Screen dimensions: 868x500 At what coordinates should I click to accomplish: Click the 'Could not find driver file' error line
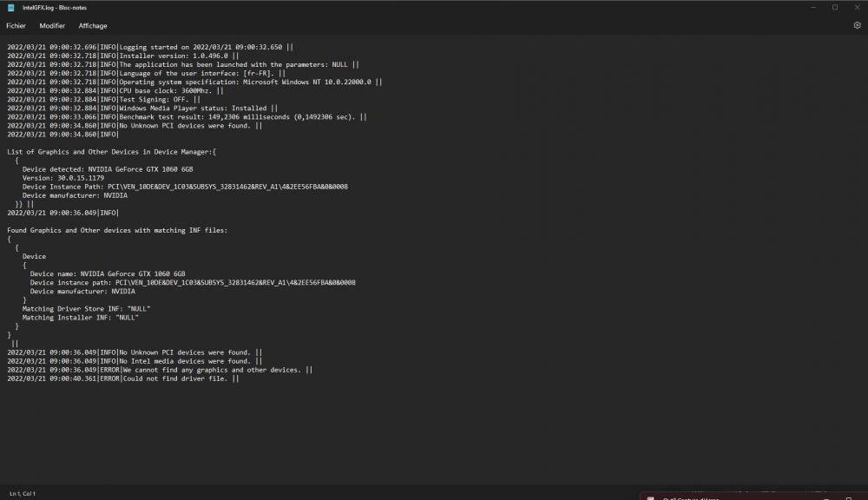click(x=174, y=378)
